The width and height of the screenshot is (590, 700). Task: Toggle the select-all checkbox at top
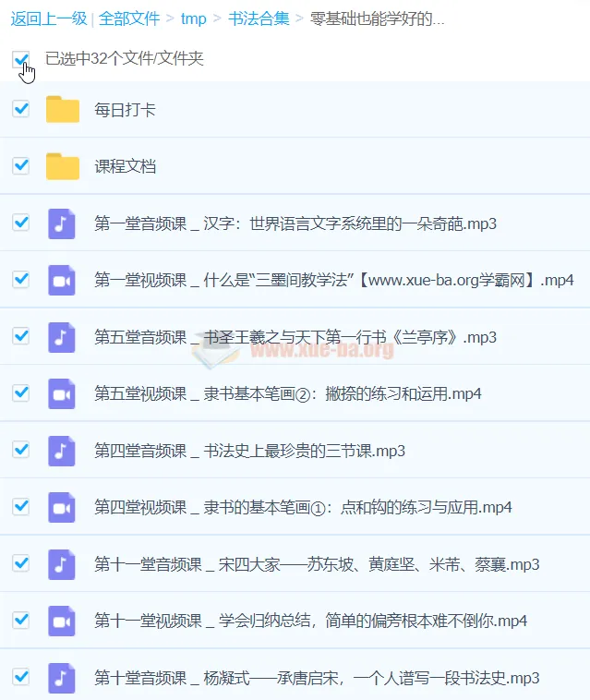tap(20, 59)
